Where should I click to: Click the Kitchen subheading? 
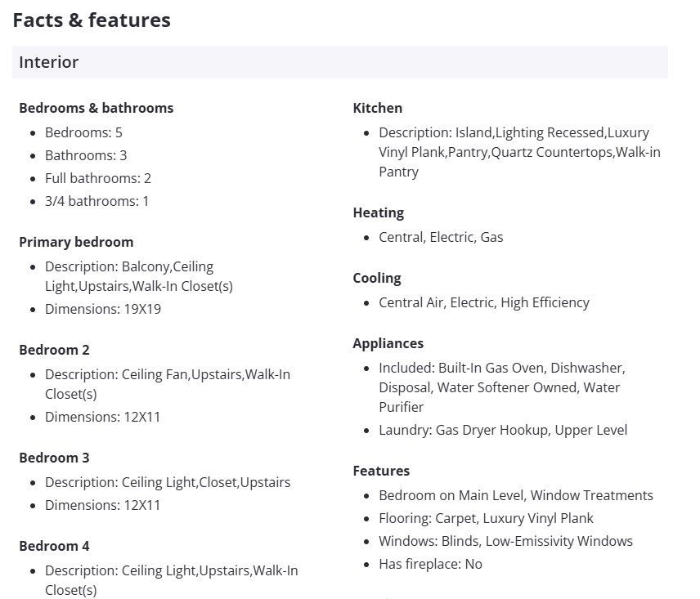click(x=377, y=108)
